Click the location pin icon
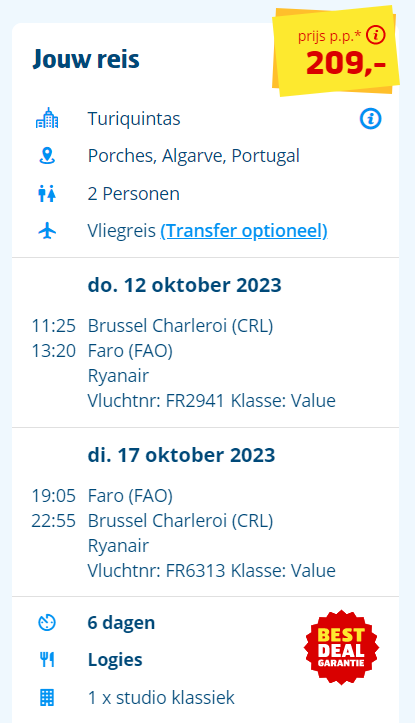This screenshot has height=723, width=415. coord(47,156)
